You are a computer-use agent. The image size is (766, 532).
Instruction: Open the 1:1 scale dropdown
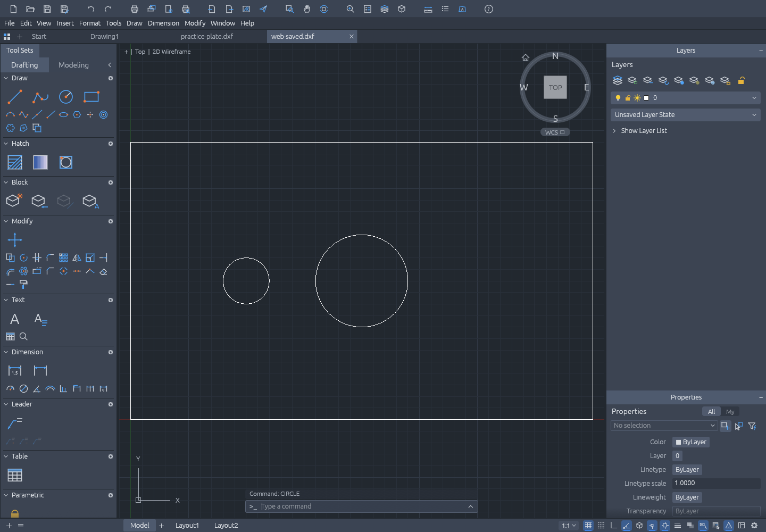tap(569, 526)
